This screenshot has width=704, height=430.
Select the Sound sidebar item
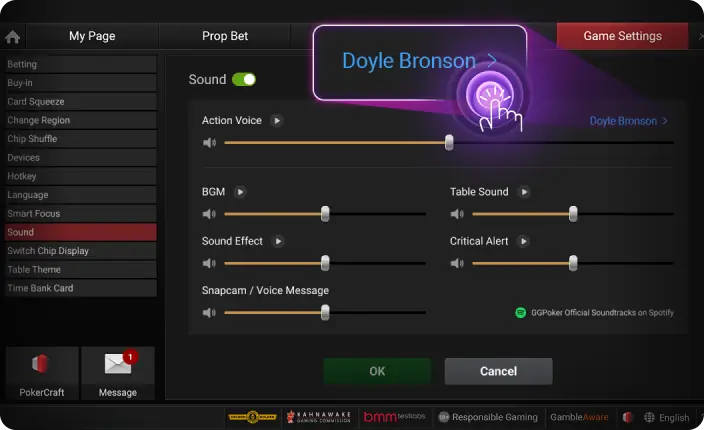point(81,232)
